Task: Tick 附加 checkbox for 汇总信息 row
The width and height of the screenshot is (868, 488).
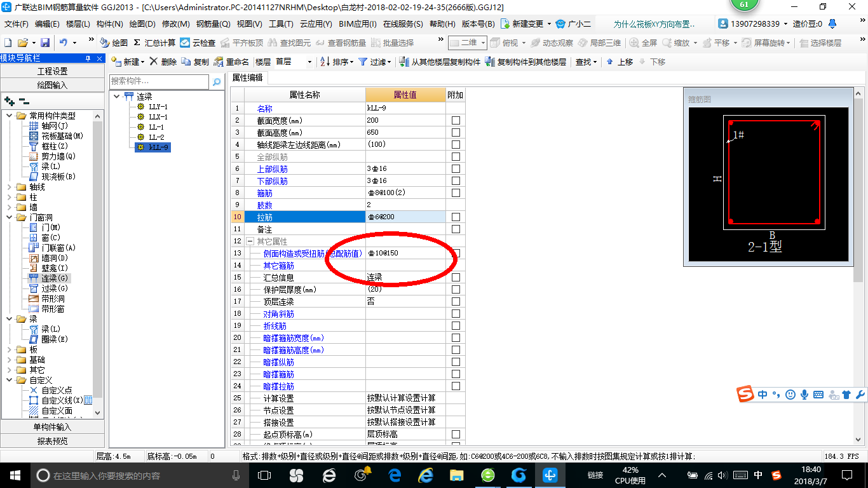Action: [x=456, y=278]
